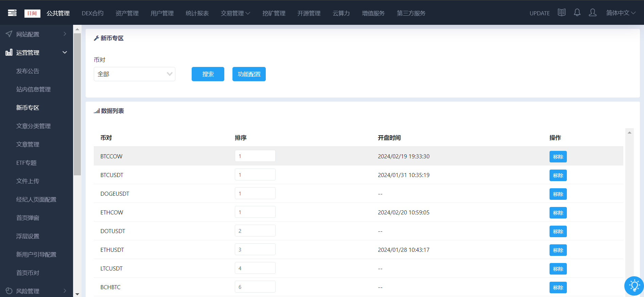
Task: Click the lightbulb help floating icon
Action: [634, 286]
